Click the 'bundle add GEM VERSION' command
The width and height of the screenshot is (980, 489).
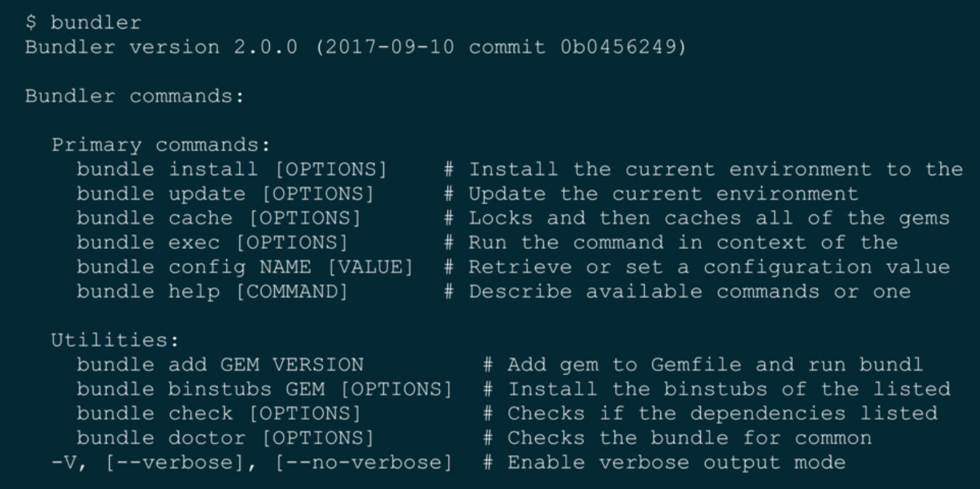pyautogui.click(x=219, y=365)
